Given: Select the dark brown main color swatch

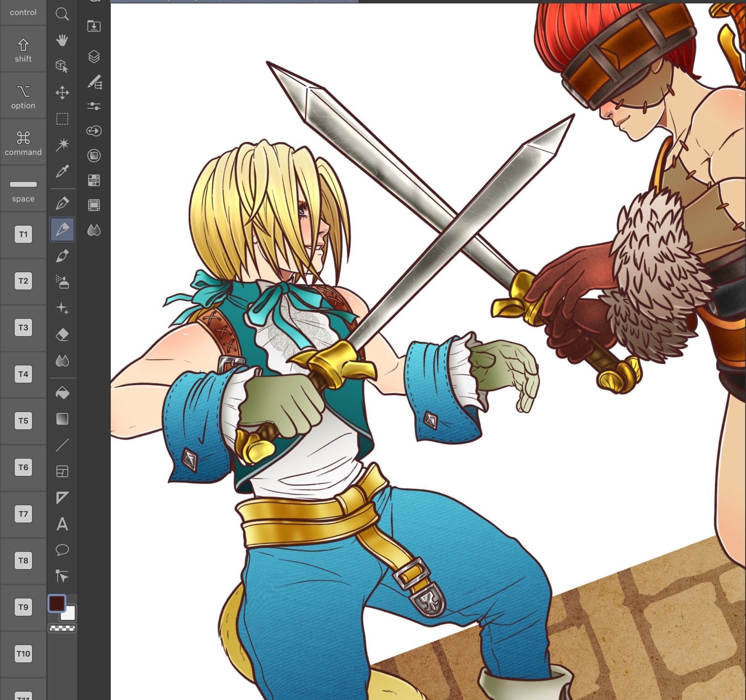Looking at the screenshot, I should pyautogui.click(x=57, y=603).
